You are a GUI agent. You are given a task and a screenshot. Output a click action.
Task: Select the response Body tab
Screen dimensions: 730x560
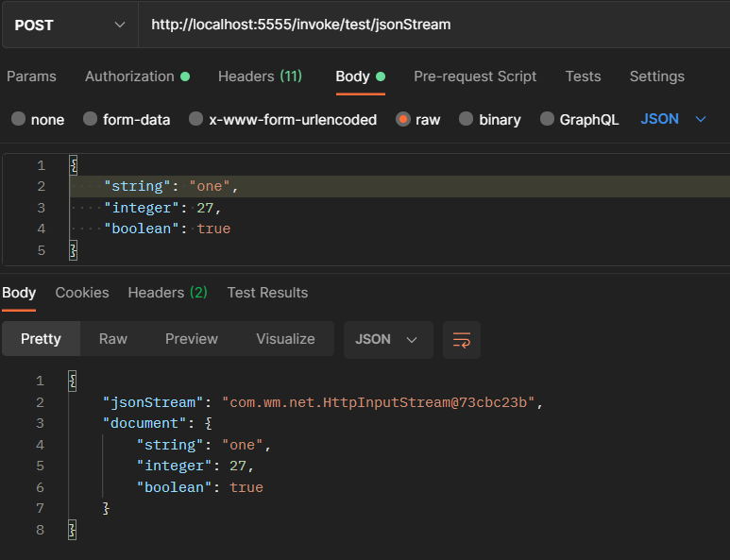[x=19, y=293]
